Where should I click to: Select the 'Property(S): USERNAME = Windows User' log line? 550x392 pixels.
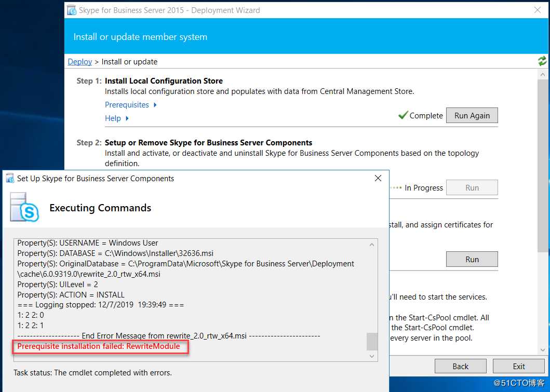(88, 243)
